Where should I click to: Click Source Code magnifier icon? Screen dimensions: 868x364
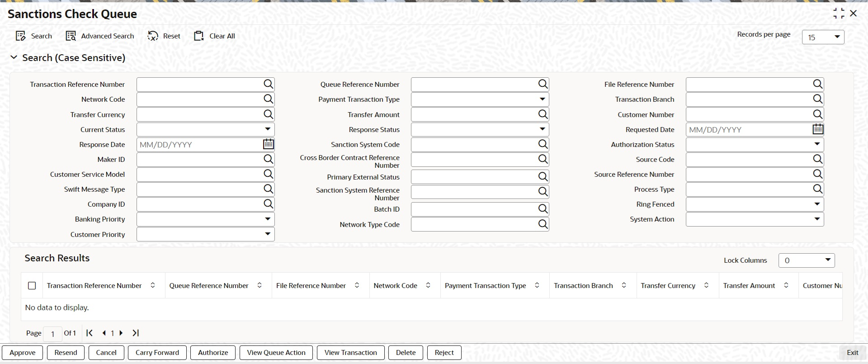818,159
